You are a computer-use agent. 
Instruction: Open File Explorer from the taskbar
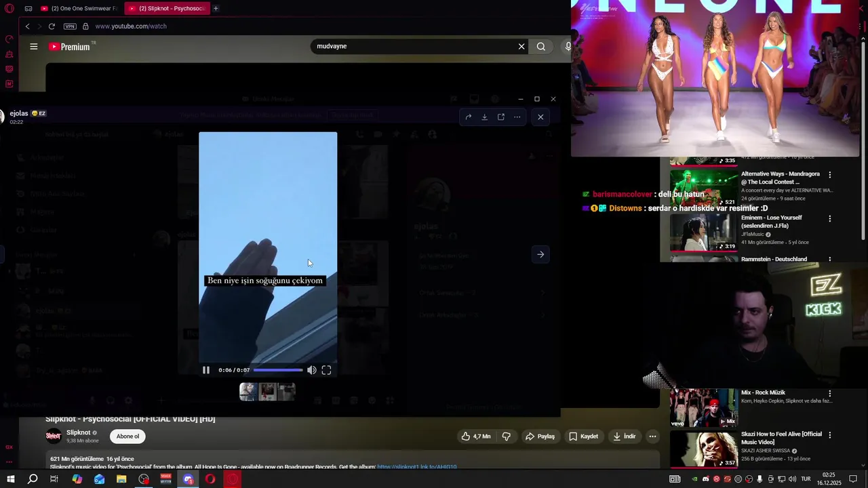[121, 479]
